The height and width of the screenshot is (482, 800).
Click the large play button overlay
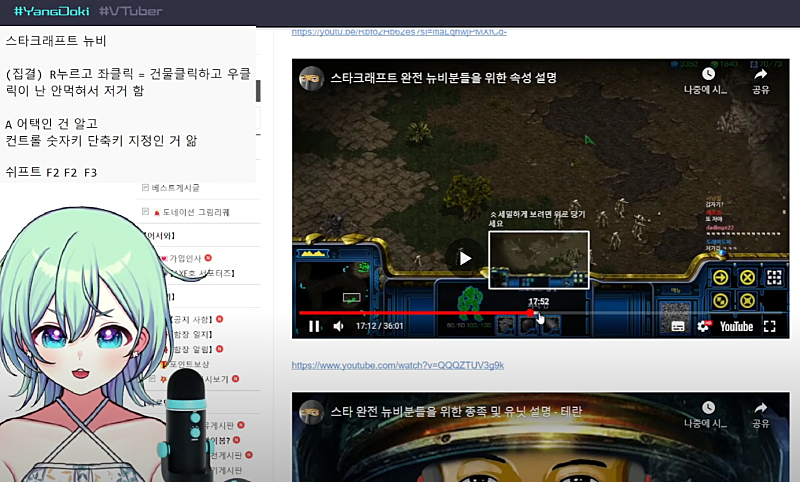pyautogui.click(x=464, y=259)
